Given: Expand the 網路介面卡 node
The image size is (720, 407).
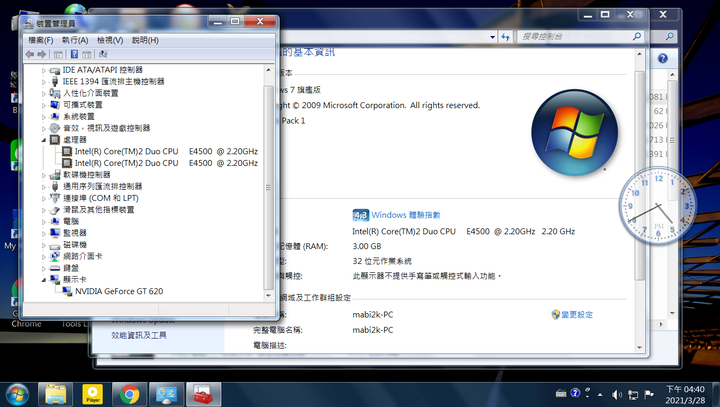Looking at the screenshot, I should click(44, 257).
